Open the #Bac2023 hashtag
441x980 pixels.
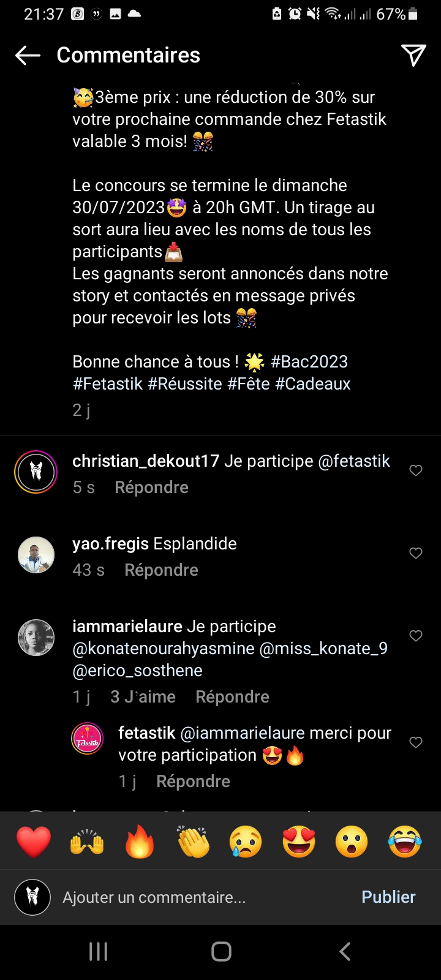[x=309, y=362]
